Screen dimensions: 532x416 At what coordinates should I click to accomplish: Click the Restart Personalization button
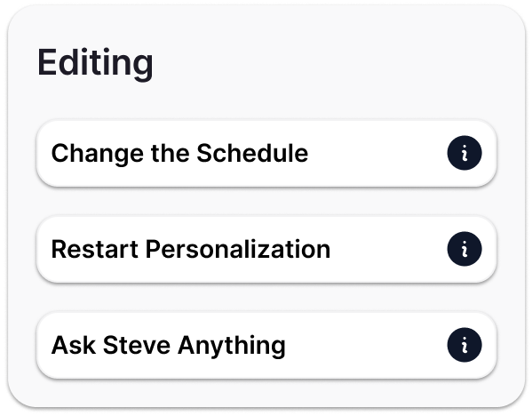tap(266, 249)
